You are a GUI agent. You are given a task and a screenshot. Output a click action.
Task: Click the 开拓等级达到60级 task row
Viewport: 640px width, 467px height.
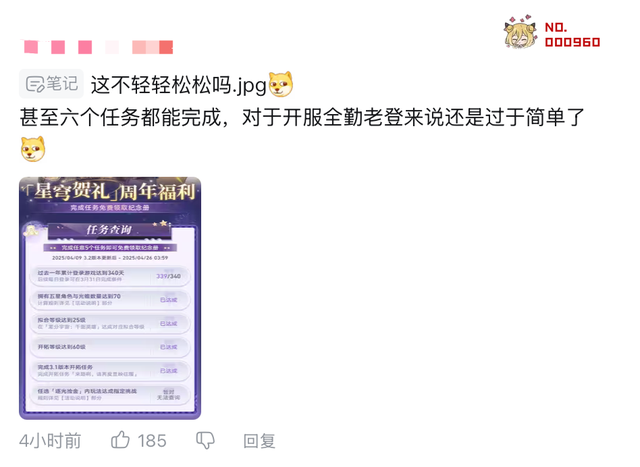coord(110,347)
